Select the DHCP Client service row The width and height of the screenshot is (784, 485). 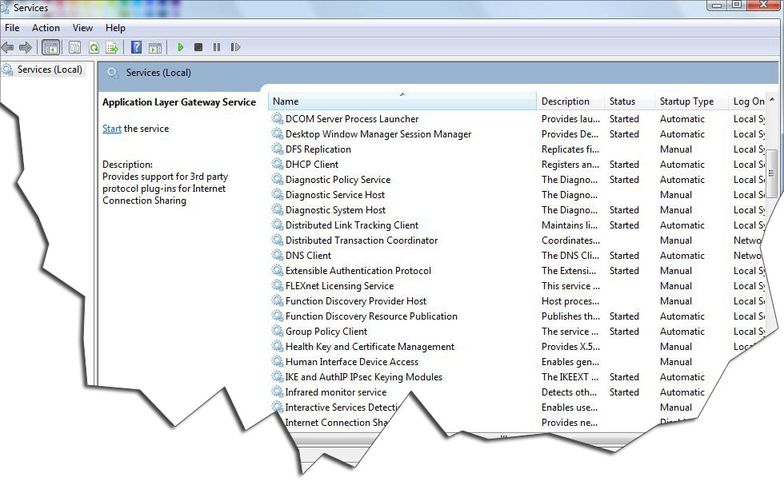(312, 165)
